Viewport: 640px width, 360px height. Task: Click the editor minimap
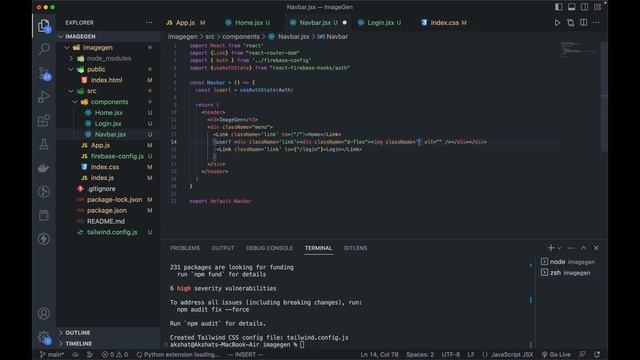click(x=578, y=48)
